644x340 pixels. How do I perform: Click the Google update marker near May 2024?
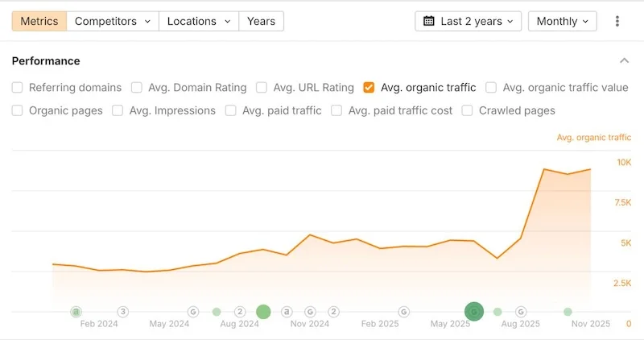click(x=193, y=312)
